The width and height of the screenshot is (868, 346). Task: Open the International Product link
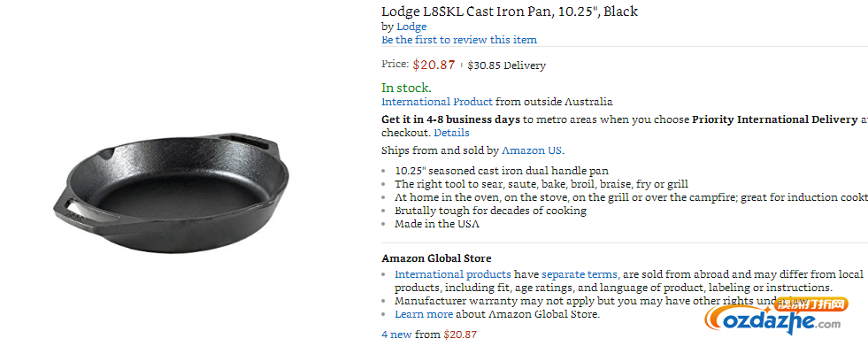coord(437,102)
